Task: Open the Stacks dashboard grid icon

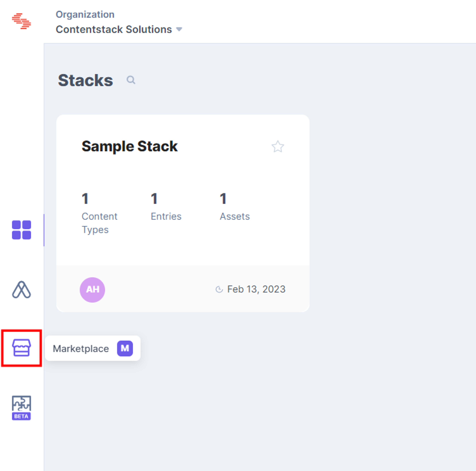Action: click(x=21, y=230)
